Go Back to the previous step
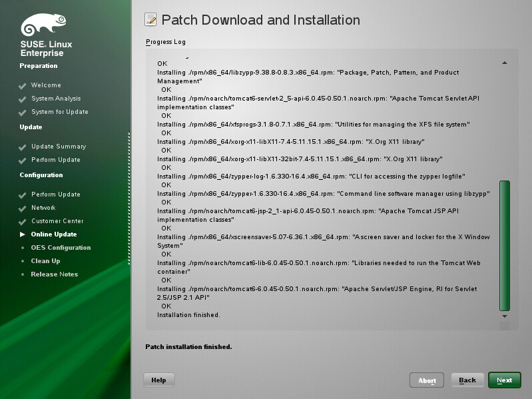 (x=467, y=380)
